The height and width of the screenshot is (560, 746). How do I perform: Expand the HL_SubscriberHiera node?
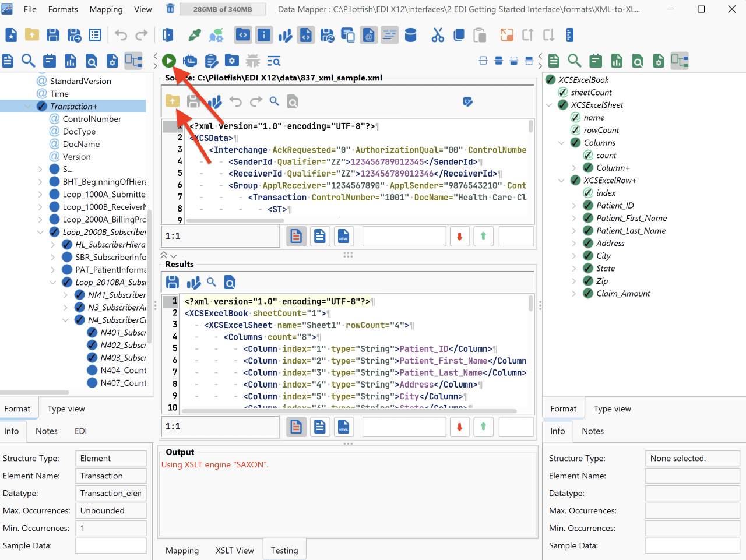(52, 245)
